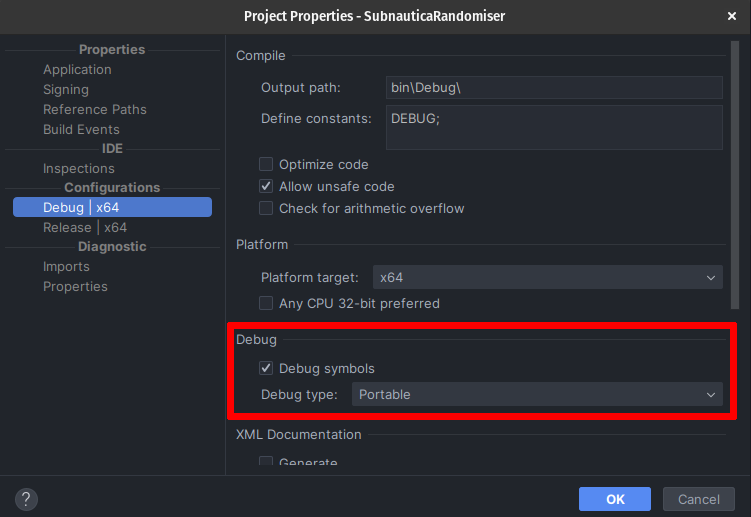Focus the Output path field

554,88
